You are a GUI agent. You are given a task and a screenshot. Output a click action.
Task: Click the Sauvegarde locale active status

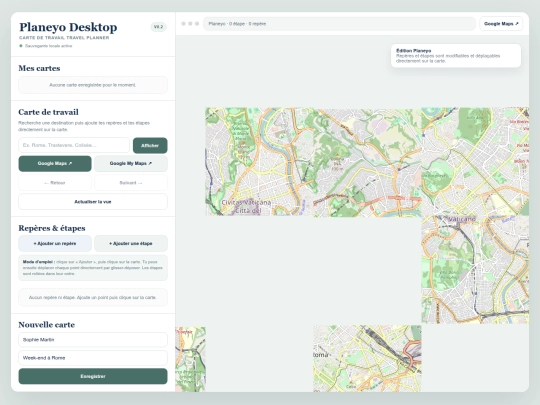46,46
